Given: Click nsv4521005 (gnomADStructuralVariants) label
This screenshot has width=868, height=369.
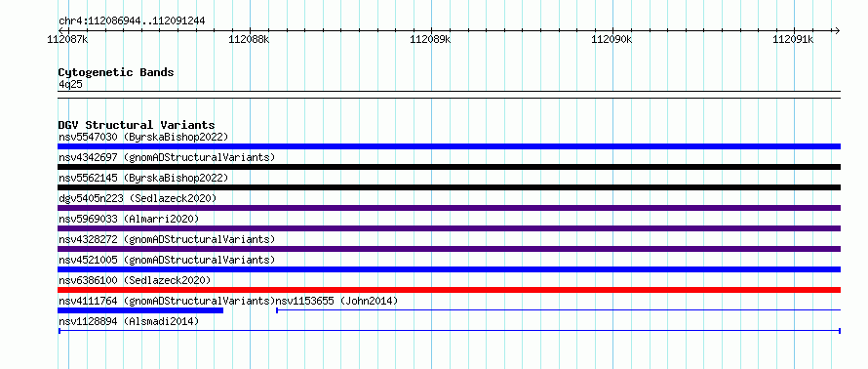Looking at the screenshot, I should pyautogui.click(x=167, y=260).
